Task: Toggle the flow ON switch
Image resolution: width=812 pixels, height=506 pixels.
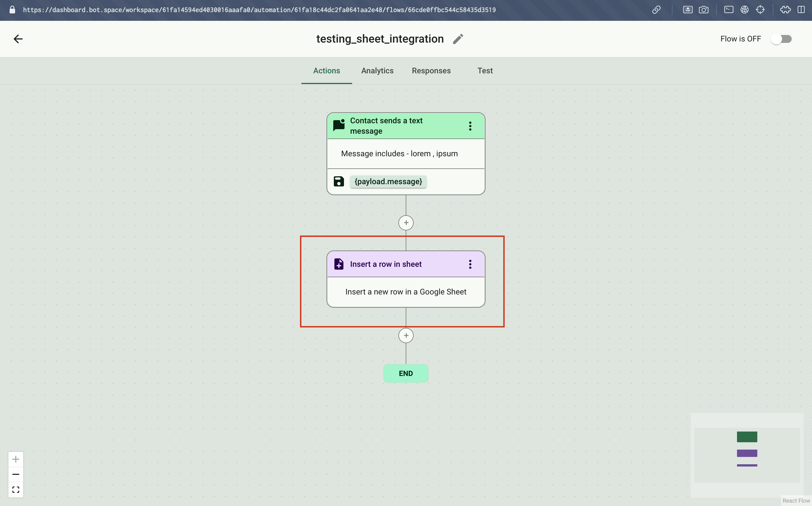Action: tap(781, 39)
